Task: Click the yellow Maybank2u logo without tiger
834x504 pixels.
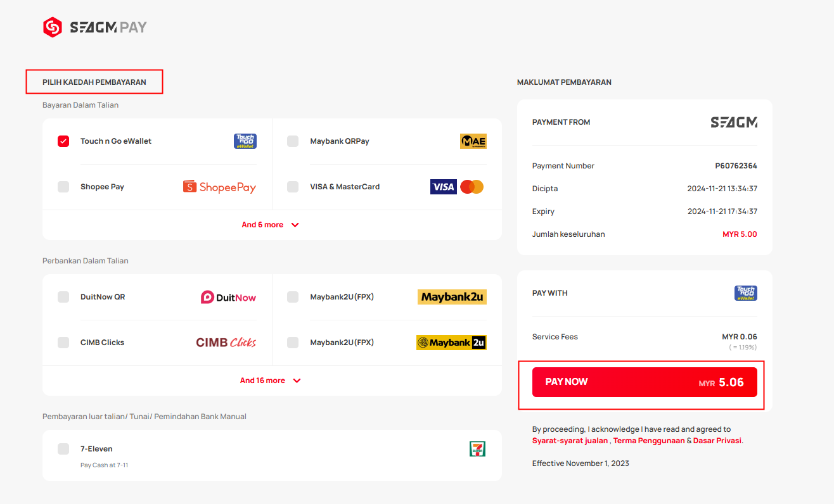Action: [x=452, y=297]
